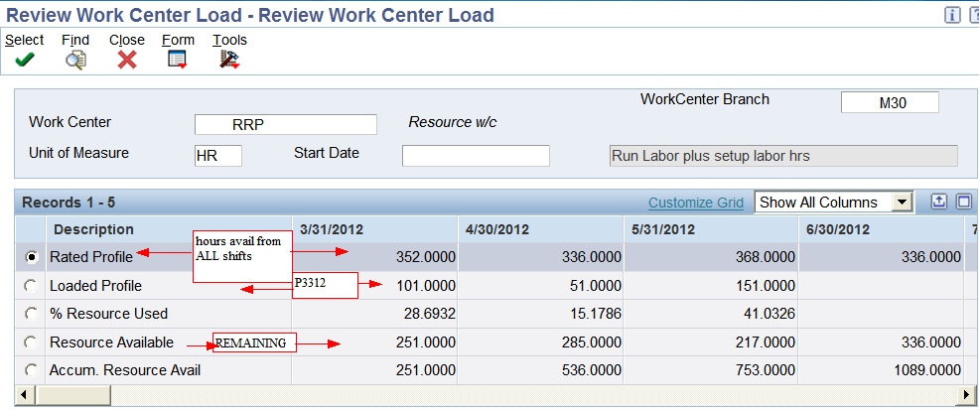Open the Form menu icon
This screenshot has width=980, height=410.
click(x=178, y=60)
